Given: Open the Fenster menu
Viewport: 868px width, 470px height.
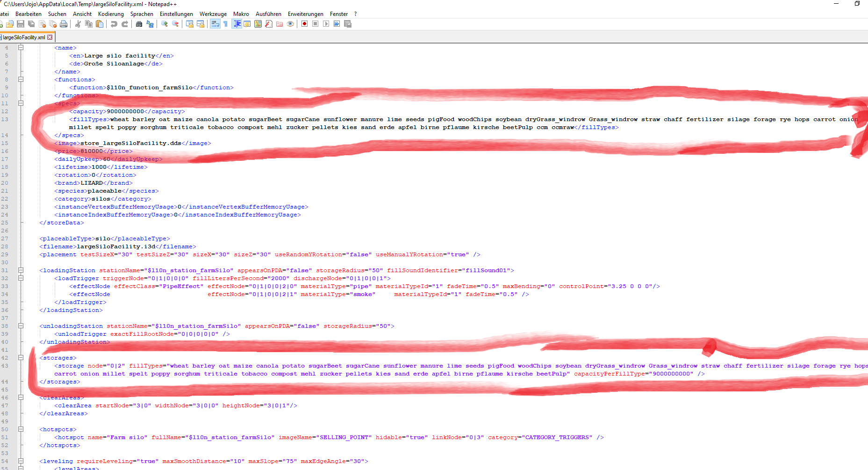Looking at the screenshot, I should point(339,14).
